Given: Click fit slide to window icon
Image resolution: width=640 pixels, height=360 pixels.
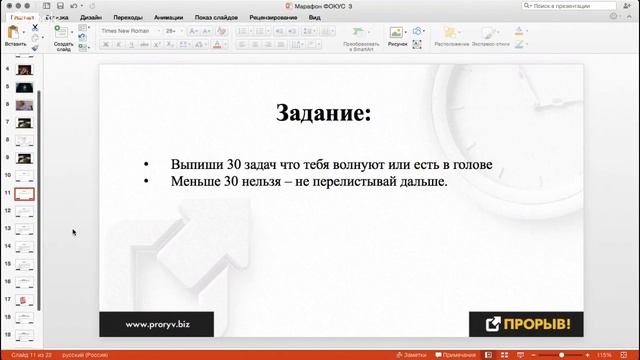Looking at the screenshot, I should pos(624,355).
